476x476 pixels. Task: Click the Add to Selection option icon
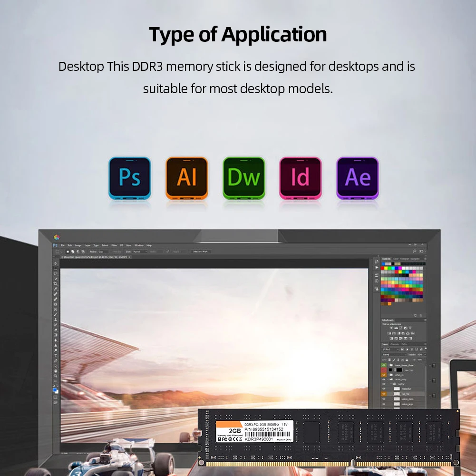click(73, 252)
